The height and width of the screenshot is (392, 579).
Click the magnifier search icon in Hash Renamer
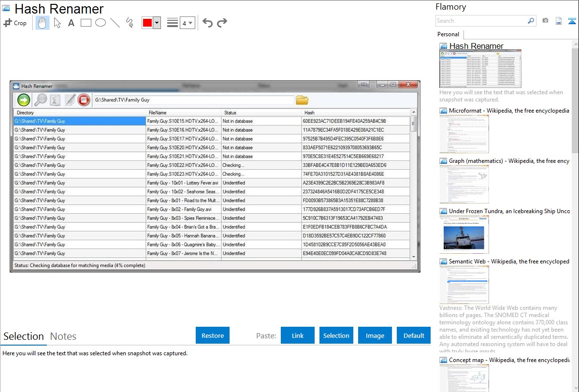point(40,100)
